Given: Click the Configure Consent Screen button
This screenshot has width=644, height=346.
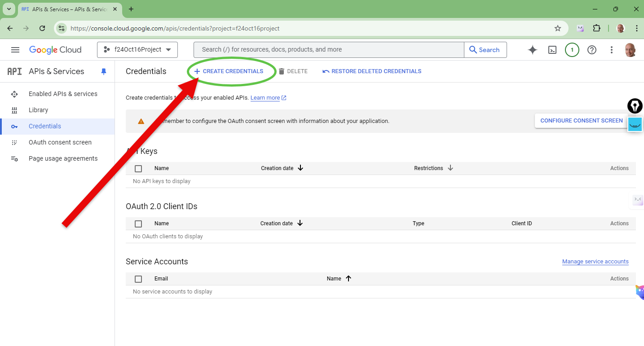Looking at the screenshot, I should pos(581,121).
